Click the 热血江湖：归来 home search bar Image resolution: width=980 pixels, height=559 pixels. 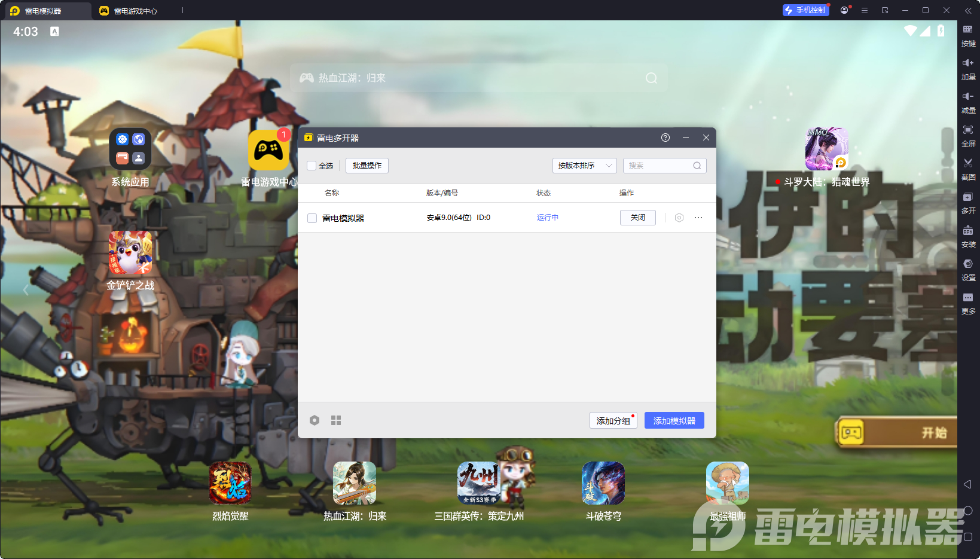point(478,78)
